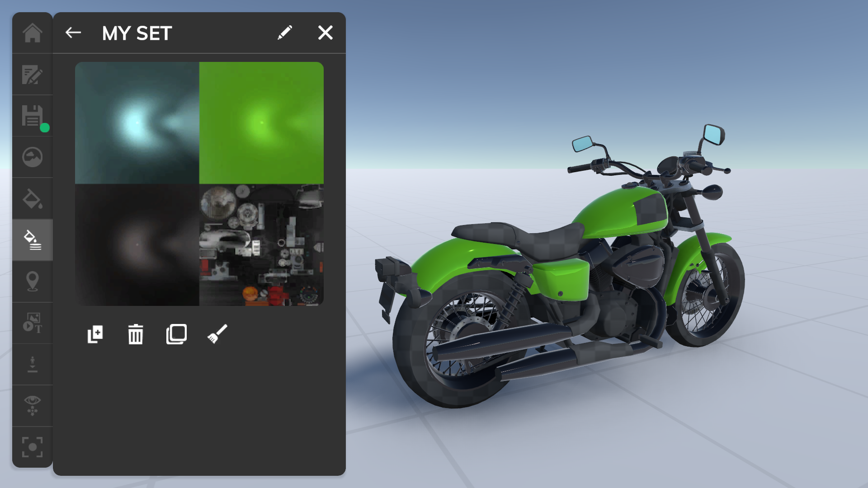Close the MY SET panel
The height and width of the screenshot is (488, 868).
[x=325, y=33]
